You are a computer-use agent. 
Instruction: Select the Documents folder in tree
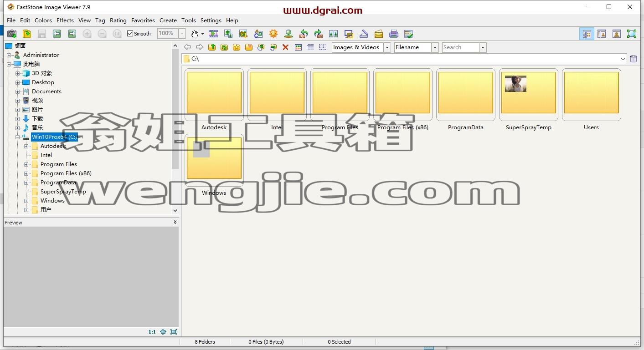click(46, 91)
